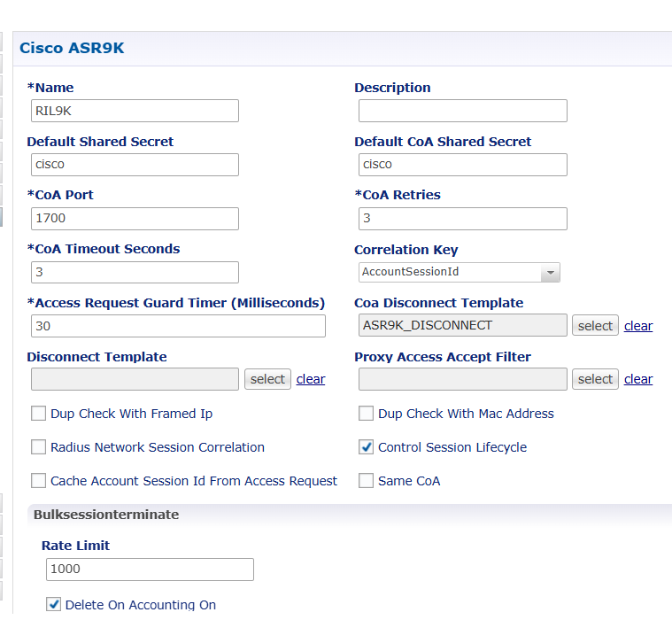672x620 pixels.
Task: Click select button for Coa Disconnect Template
Action: coord(595,326)
